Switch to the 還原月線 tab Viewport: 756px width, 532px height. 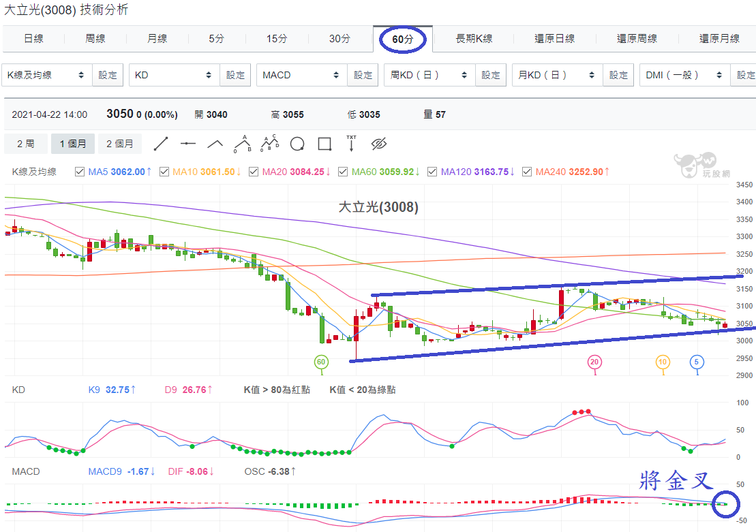(719, 39)
